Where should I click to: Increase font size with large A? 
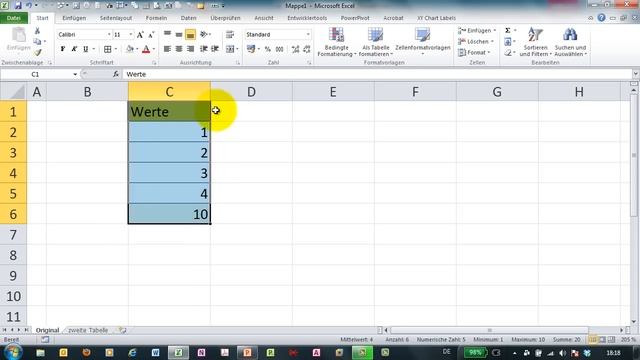pyautogui.click(x=140, y=35)
